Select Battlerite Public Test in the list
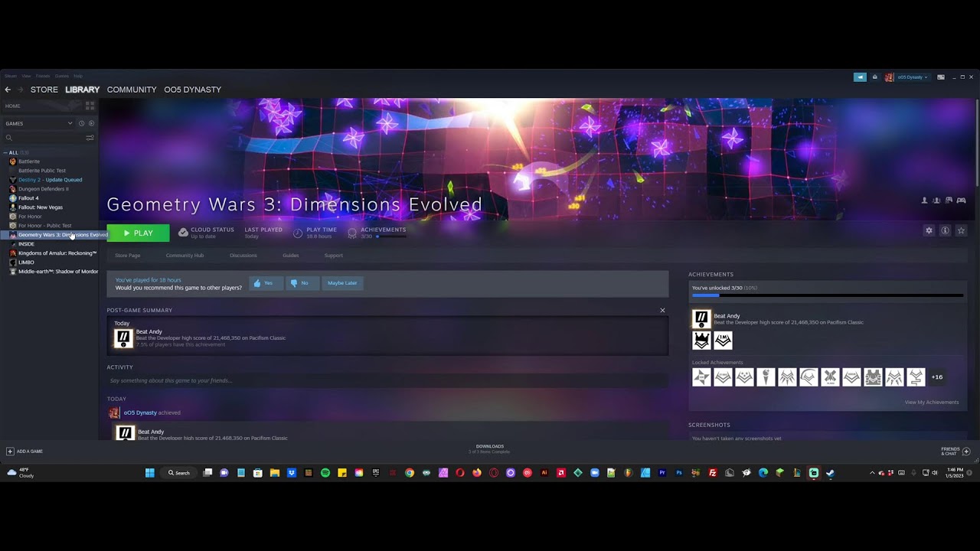Image resolution: width=980 pixels, height=551 pixels. pos(42,171)
